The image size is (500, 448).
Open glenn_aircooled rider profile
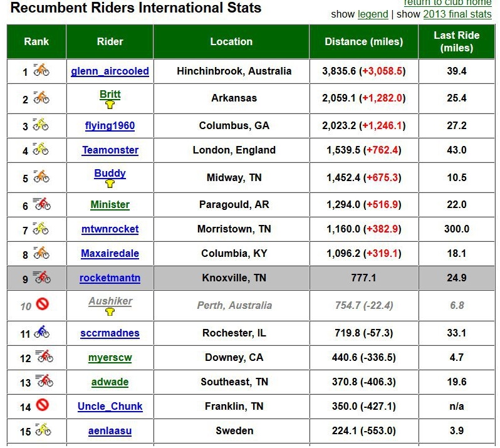click(x=110, y=71)
